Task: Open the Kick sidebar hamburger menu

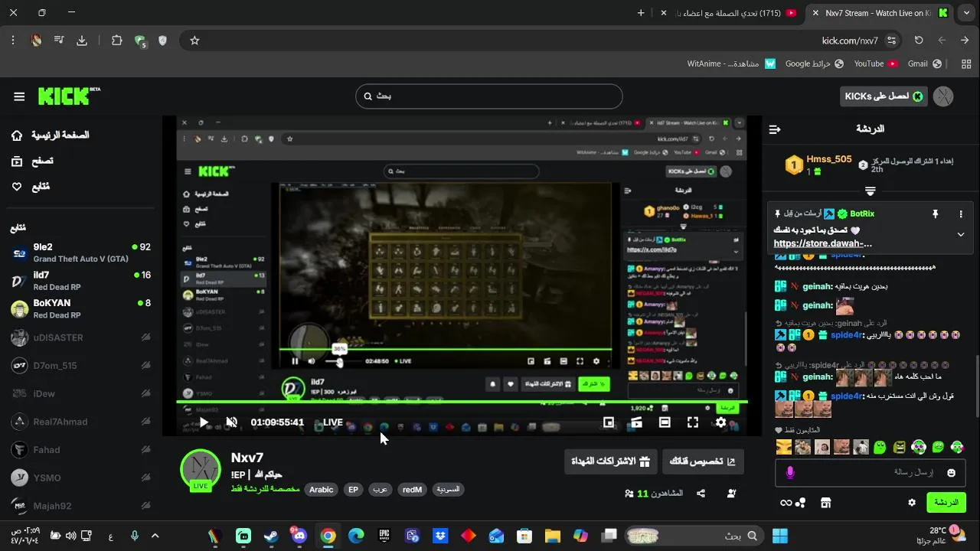Action: pyautogui.click(x=19, y=96)
